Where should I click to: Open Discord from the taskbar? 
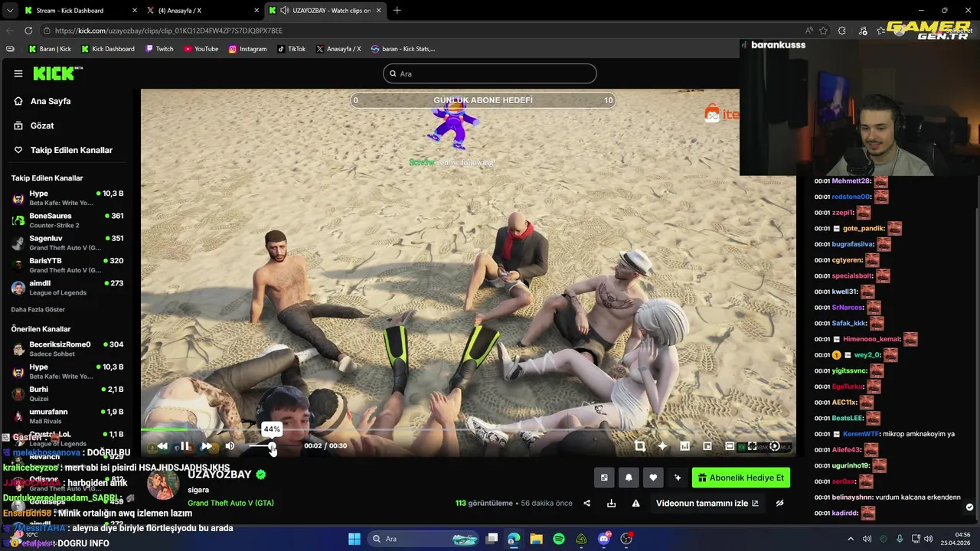(604, 539)
